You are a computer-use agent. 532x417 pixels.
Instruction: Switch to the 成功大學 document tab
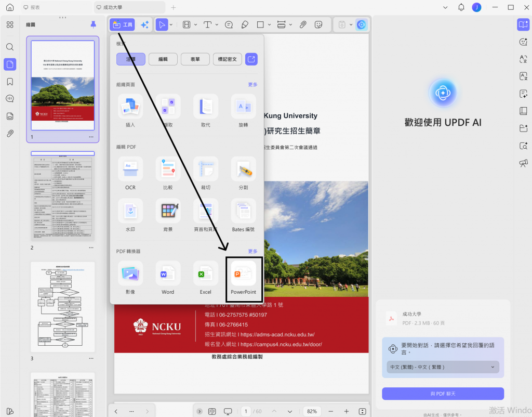129,7
